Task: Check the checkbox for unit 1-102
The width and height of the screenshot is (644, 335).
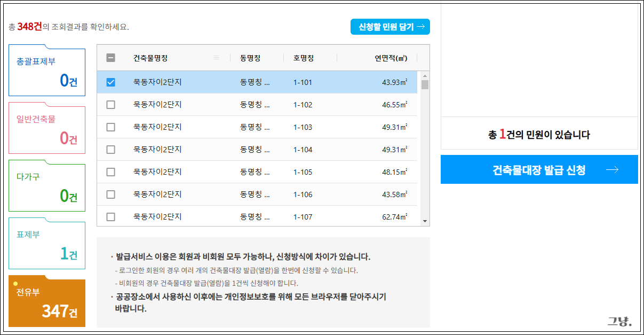Action: click(x=111, y=105)
